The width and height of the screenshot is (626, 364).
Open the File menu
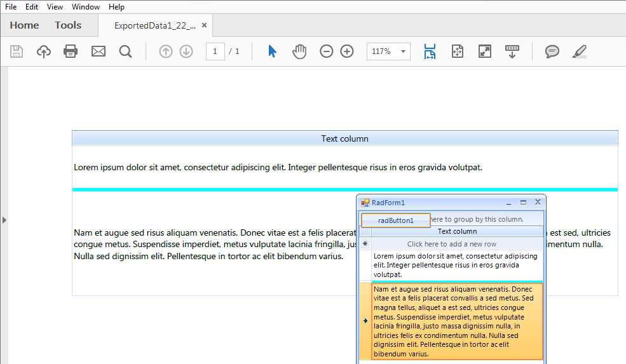11,7
